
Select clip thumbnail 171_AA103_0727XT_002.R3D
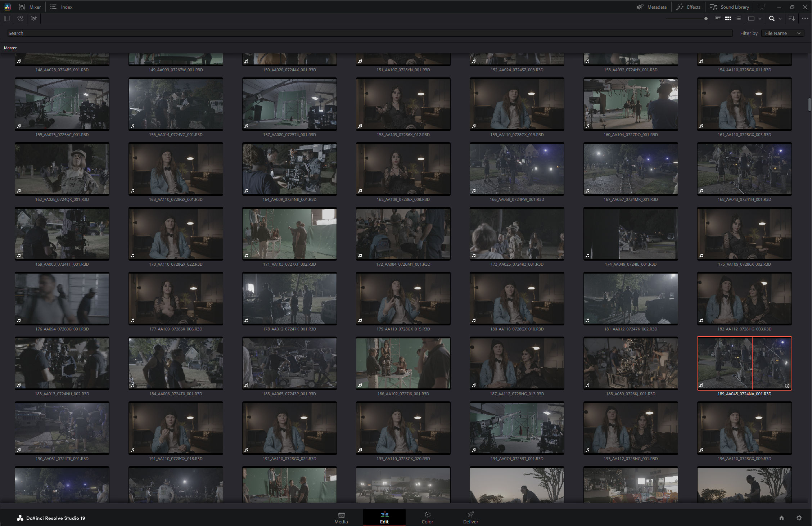(289, 234)
